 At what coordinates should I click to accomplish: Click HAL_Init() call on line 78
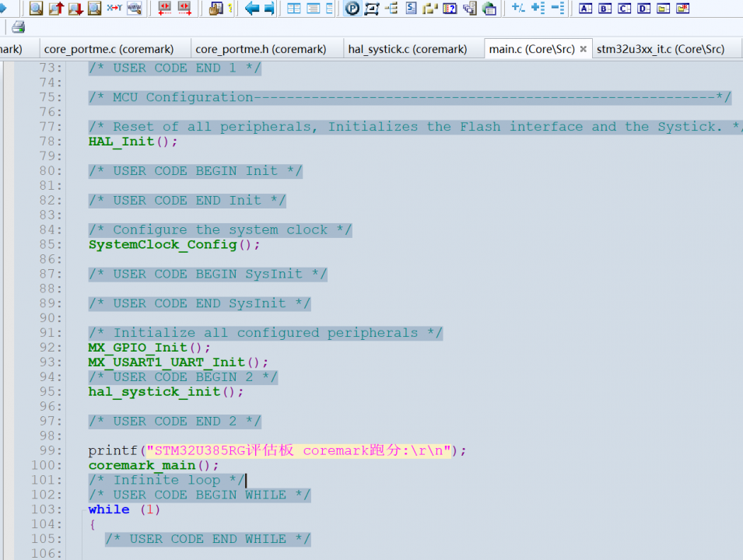coord(133,142)
